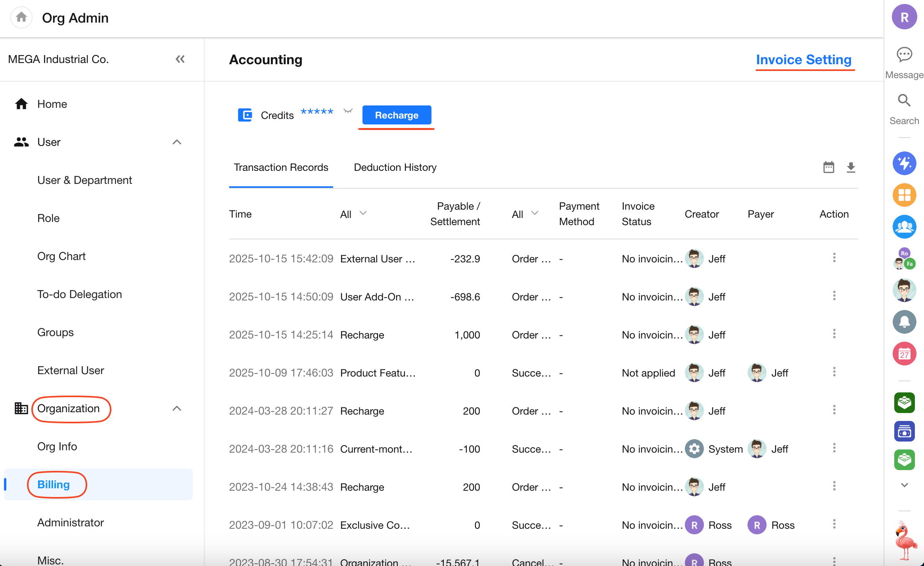The width and height of the screenshot is (924, 566).
Task: Open the red calendar 27 app icon
Action: tap(904, 354)
